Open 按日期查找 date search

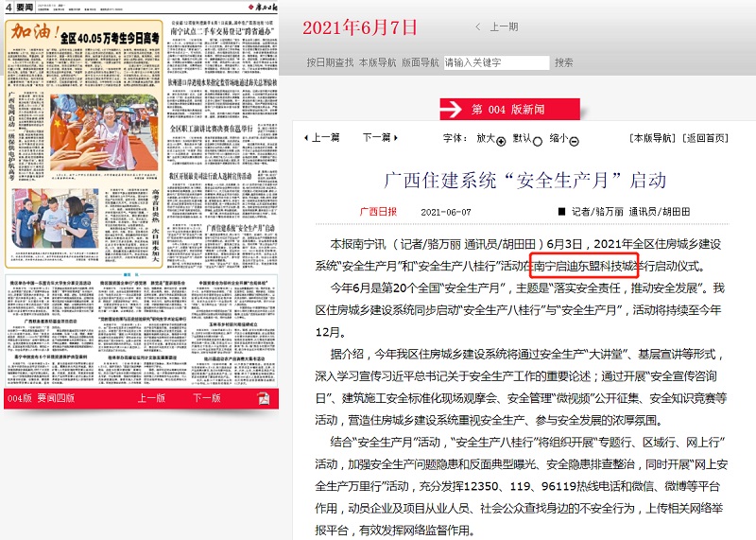coord(330,62)
